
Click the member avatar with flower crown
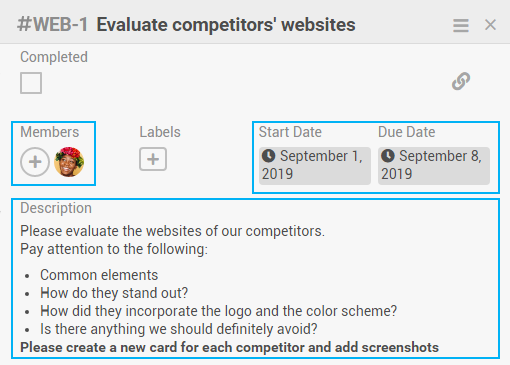click(x=69, y=162)
